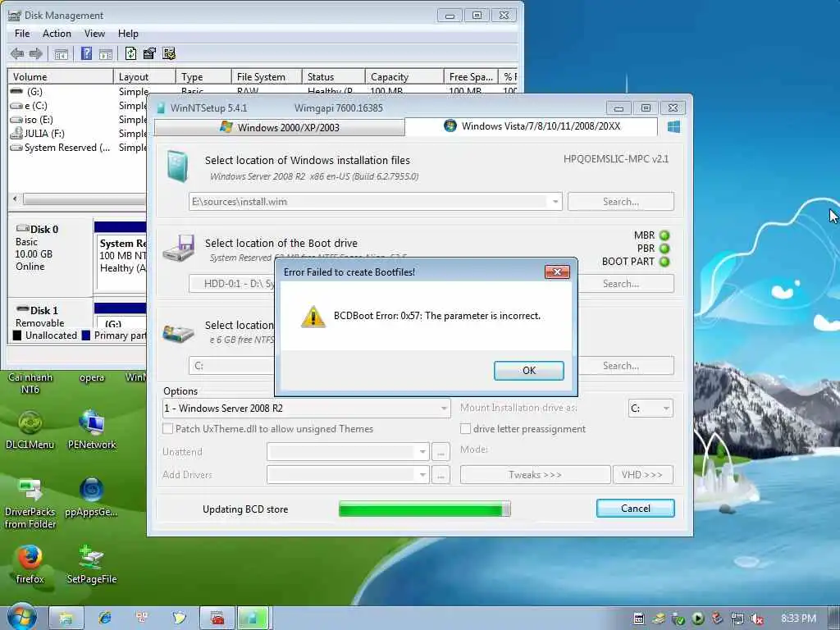
Task: Click the muted volume tray icon
Action: click(x=757, y=619)
